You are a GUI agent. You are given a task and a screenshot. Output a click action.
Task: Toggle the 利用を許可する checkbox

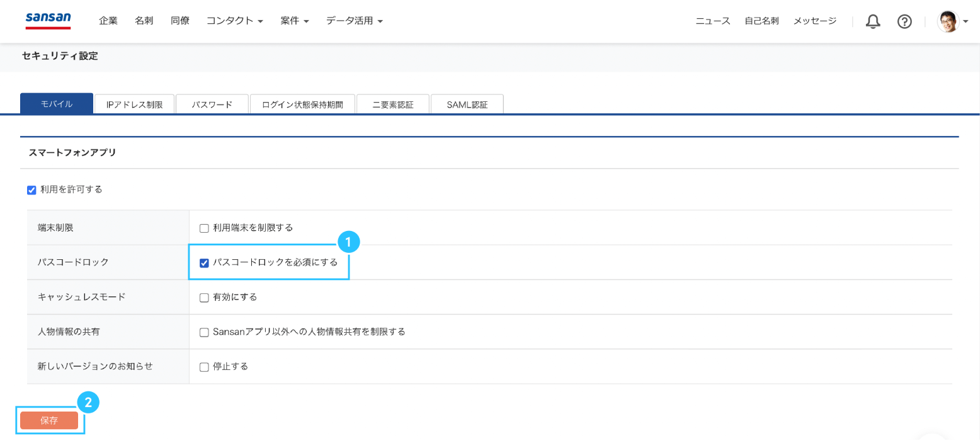point(31,189)
